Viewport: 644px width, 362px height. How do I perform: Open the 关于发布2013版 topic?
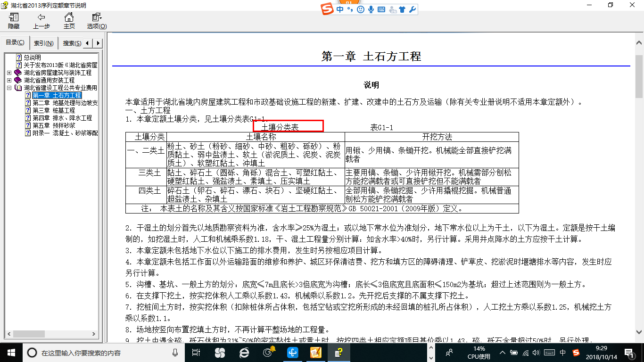60,65
